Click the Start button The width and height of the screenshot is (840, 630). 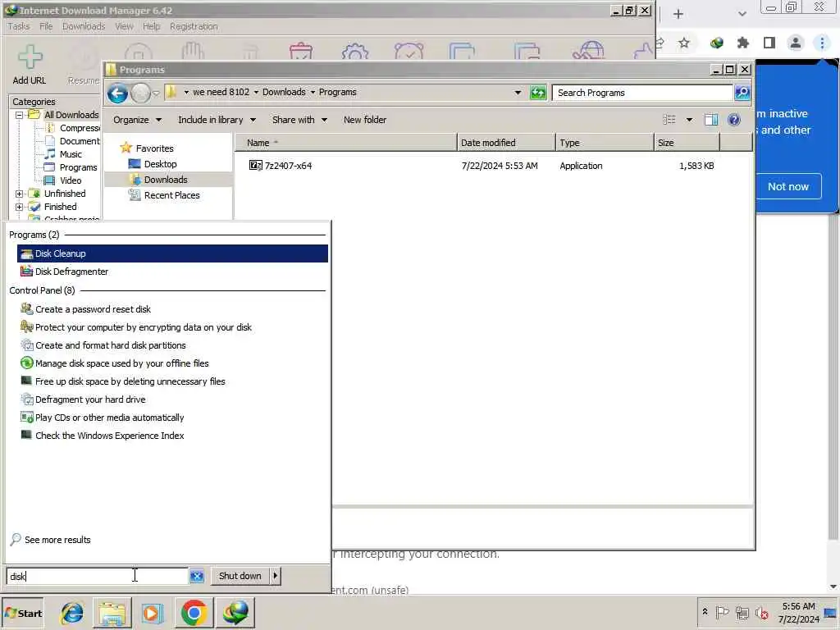pos(23,613)
